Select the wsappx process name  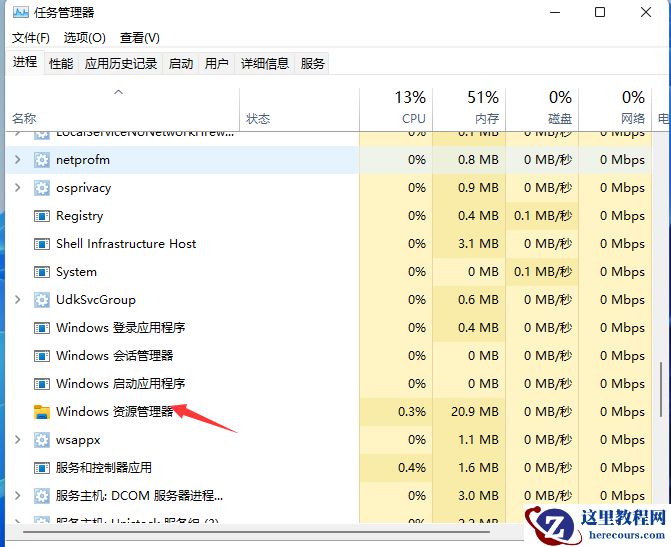click(78, 440)
